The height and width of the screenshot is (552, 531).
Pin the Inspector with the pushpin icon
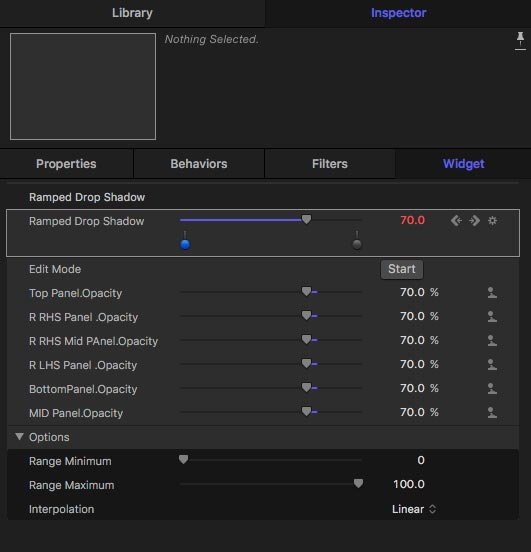(520, 41)
